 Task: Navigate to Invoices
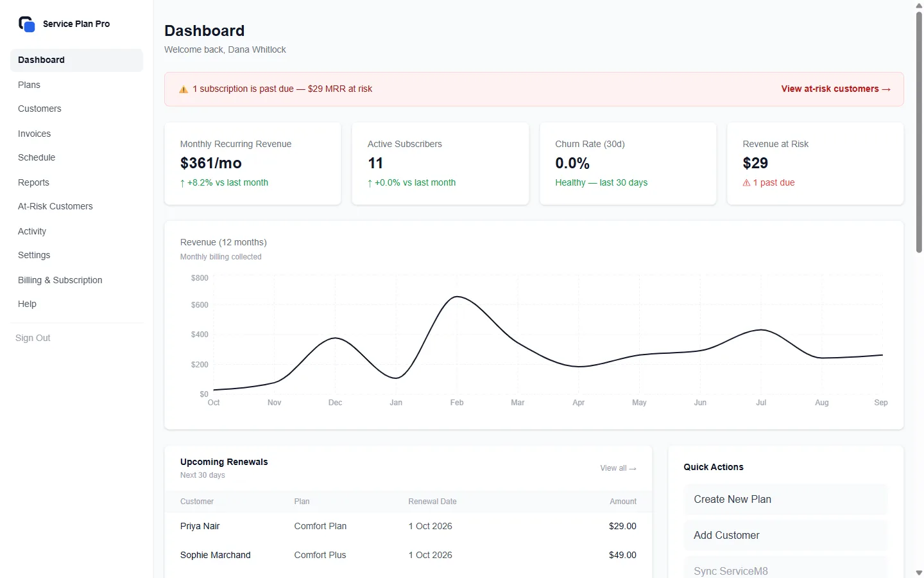click(76, 134)
